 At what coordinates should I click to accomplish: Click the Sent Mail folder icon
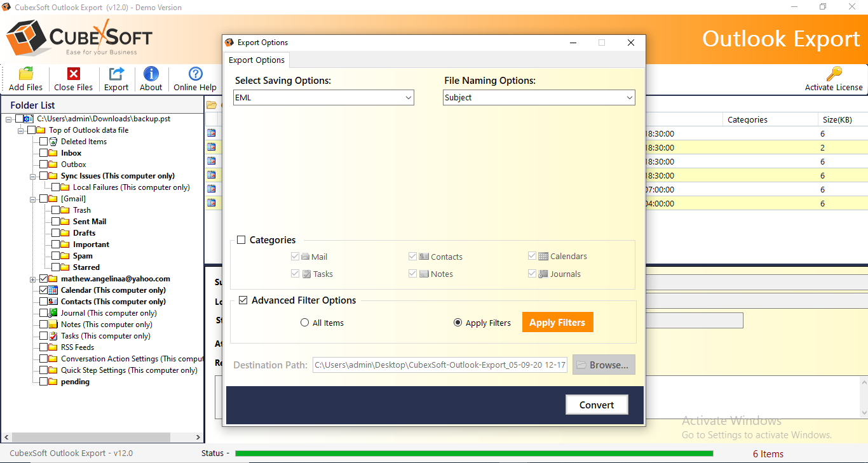[x=65, y=222]
